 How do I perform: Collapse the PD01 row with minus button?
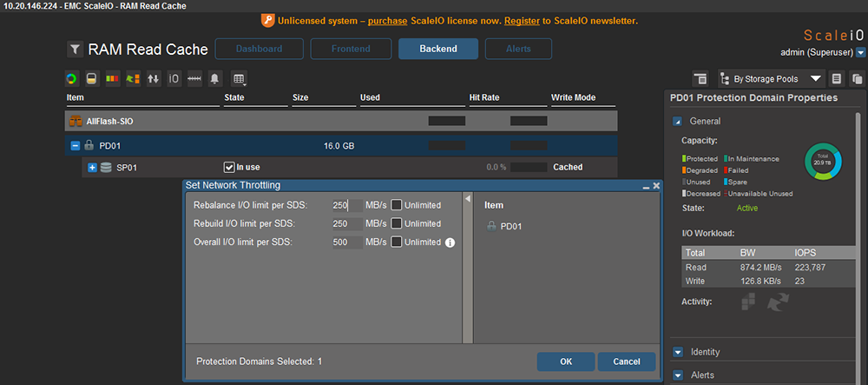[76, 146]
